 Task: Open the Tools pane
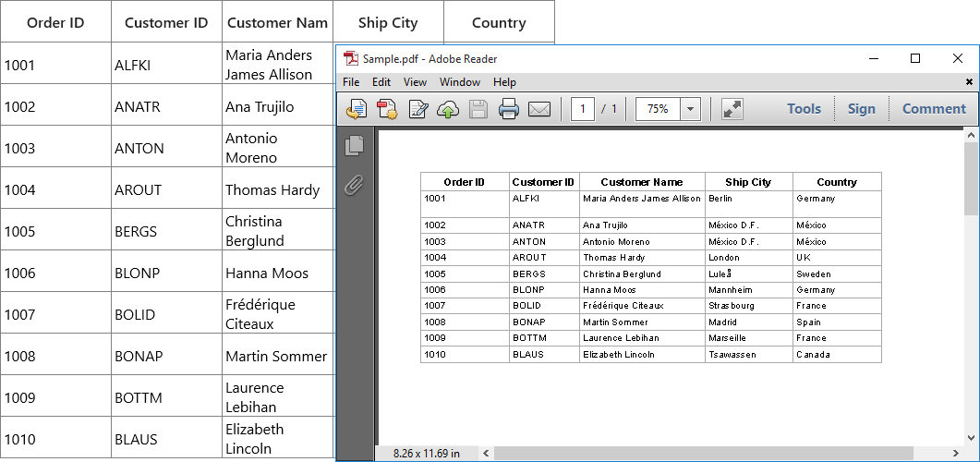(x=804, y=109)
